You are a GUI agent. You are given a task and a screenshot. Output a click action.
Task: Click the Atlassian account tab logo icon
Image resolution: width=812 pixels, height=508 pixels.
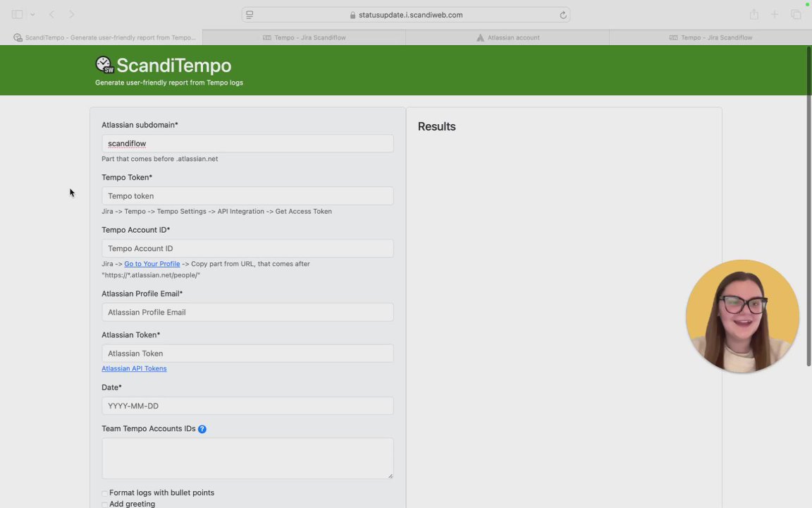480,37
